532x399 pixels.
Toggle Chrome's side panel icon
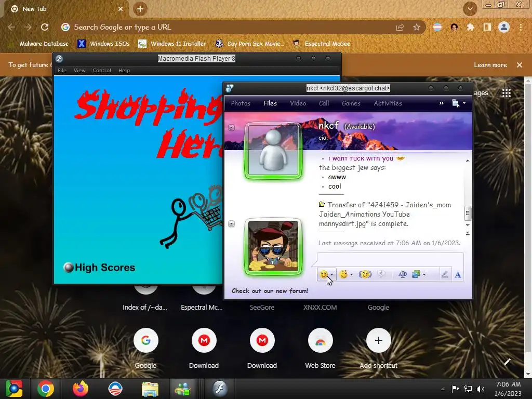coord(487,27)
